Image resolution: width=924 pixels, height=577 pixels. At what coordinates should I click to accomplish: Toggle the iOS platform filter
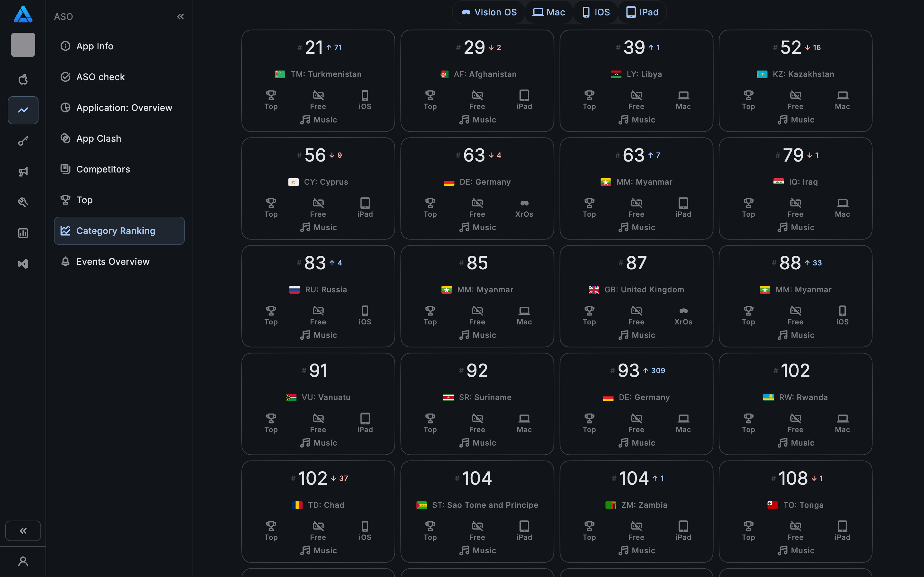(596, 12)
